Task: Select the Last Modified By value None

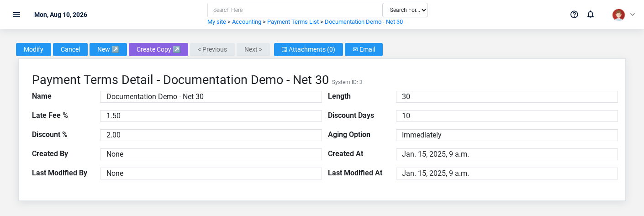Action: 211,174
